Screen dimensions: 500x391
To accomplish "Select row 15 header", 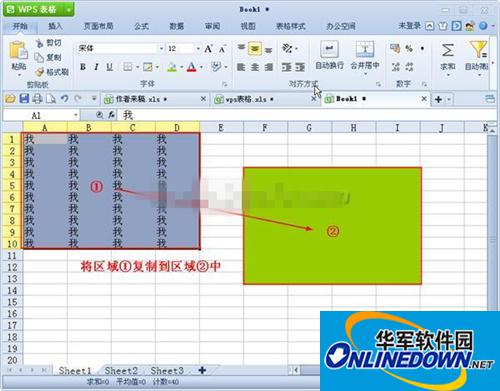I will [12, 302].
